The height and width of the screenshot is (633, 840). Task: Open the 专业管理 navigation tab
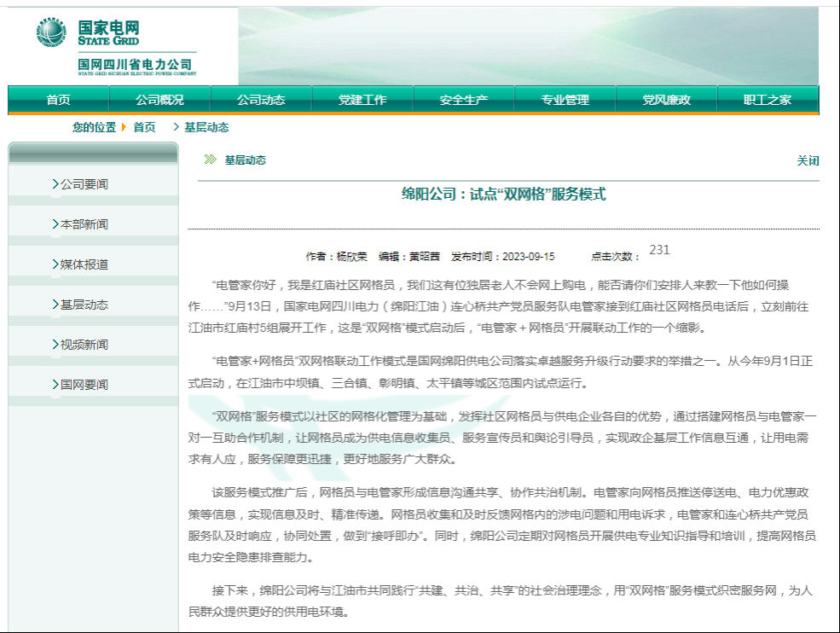[565, 100]
